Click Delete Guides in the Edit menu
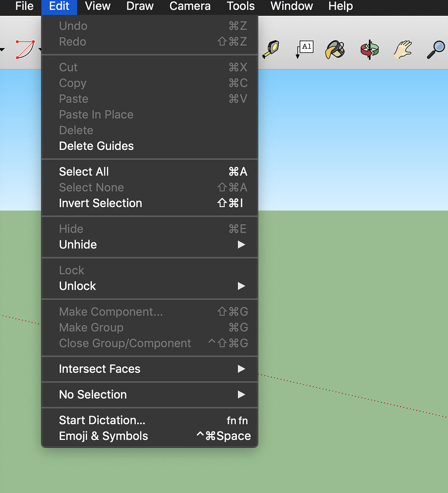Viewport: 448px width, 493px height. point(96,146)
